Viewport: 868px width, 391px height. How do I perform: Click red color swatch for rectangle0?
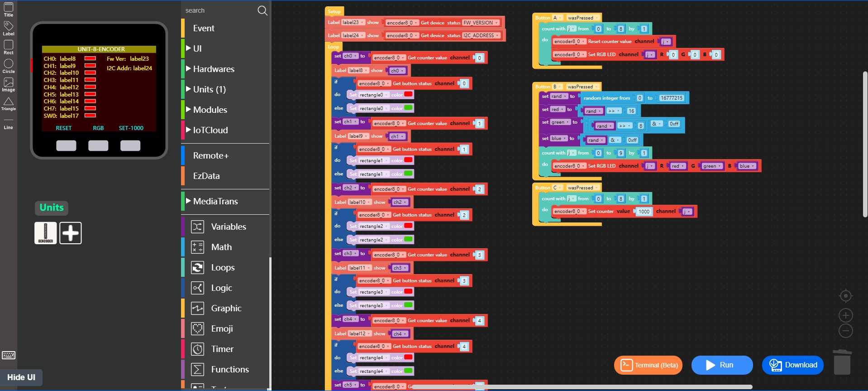pos(408,94)
